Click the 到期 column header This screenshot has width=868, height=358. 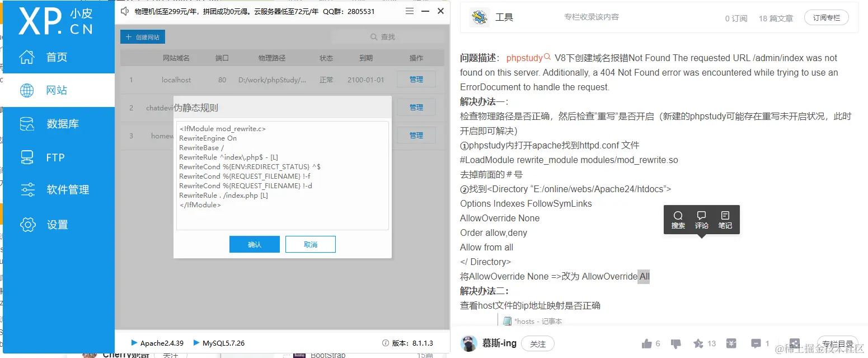point(366,58)
